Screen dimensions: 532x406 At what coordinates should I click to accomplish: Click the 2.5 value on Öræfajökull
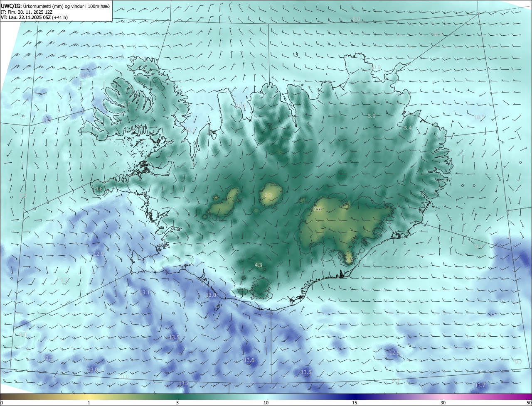349,260
